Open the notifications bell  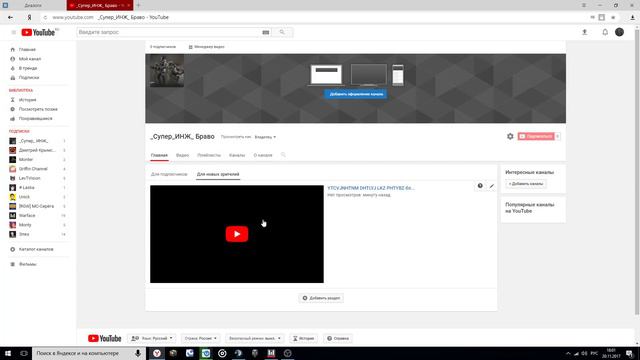point(605,32)
